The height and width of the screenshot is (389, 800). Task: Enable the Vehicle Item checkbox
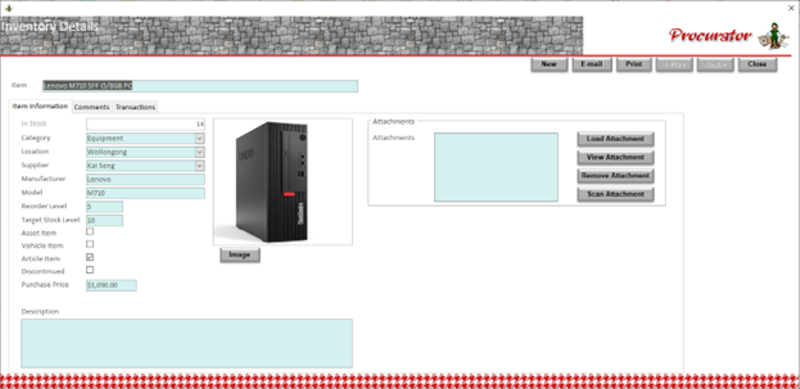(90, 245)
